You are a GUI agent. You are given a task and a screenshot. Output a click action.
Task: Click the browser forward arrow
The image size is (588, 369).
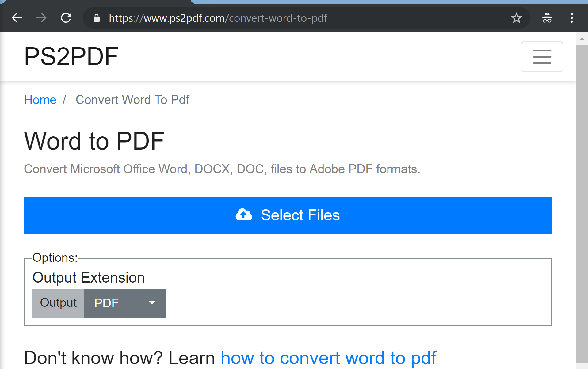[x=41, y=18]
